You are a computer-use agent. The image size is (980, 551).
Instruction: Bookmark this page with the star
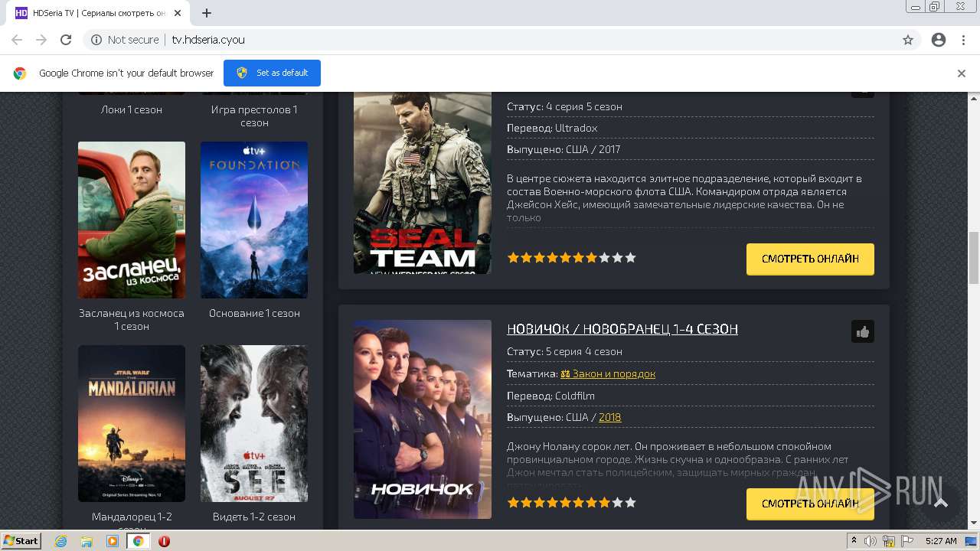[x=908, y=40]
